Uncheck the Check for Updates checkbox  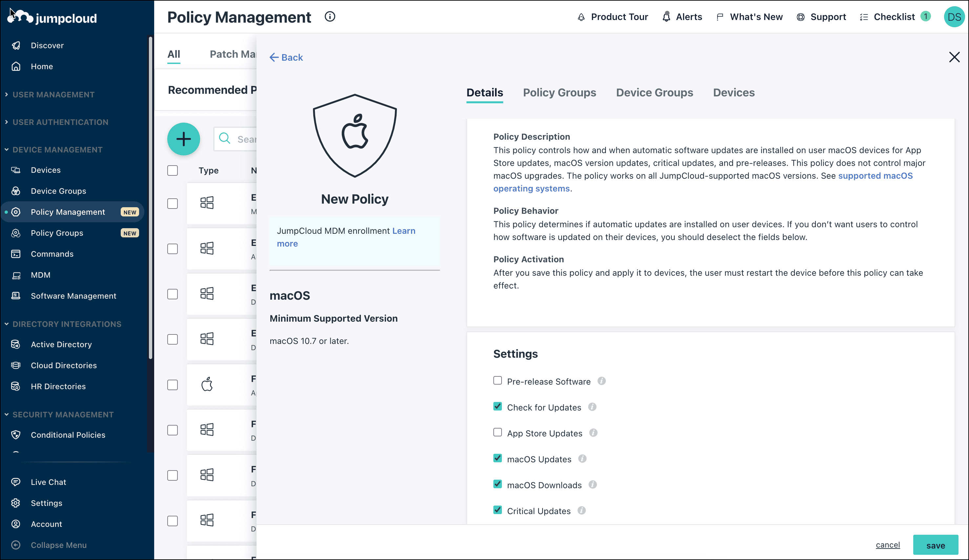498,407
